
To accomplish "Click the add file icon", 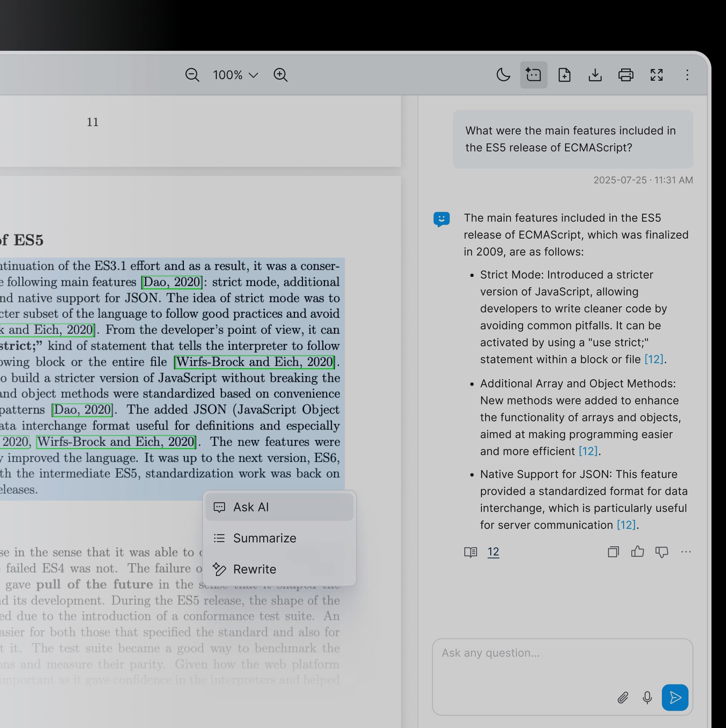I will pos(564,75).
